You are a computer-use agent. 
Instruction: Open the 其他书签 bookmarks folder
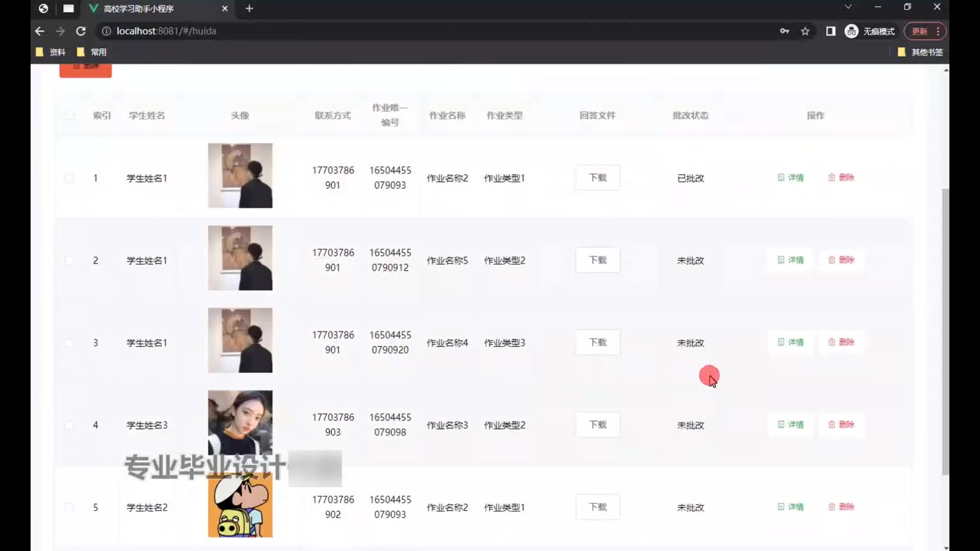[x=920, y=52]
